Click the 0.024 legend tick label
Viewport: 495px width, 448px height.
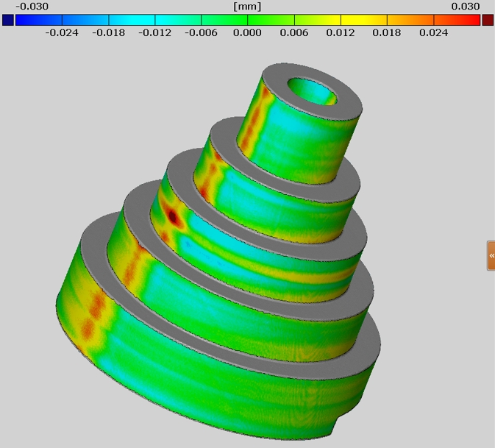coord(433,32)
